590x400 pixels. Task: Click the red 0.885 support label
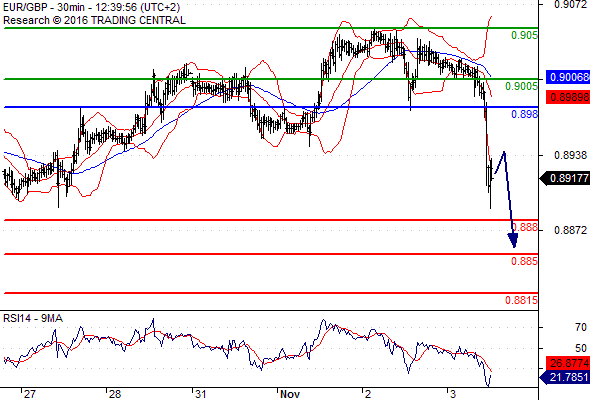pos(525,261)
